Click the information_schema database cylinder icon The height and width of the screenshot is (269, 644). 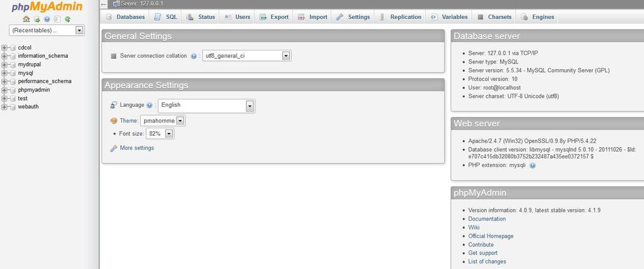(x=13, y=57)
